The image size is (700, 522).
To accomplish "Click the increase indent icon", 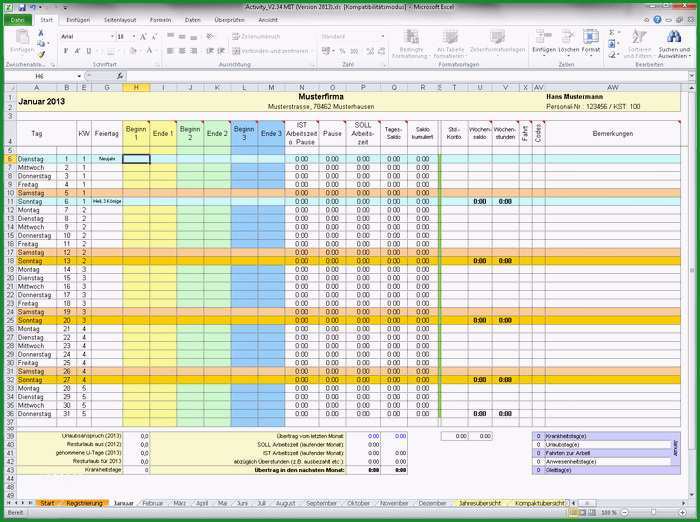I will click(221, 51).
